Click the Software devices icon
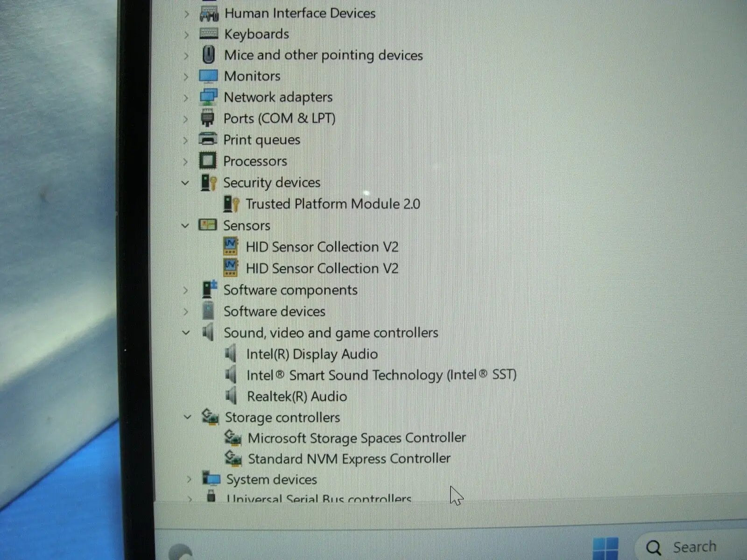This screenshot has height=560, width=747. pos(208,311)
